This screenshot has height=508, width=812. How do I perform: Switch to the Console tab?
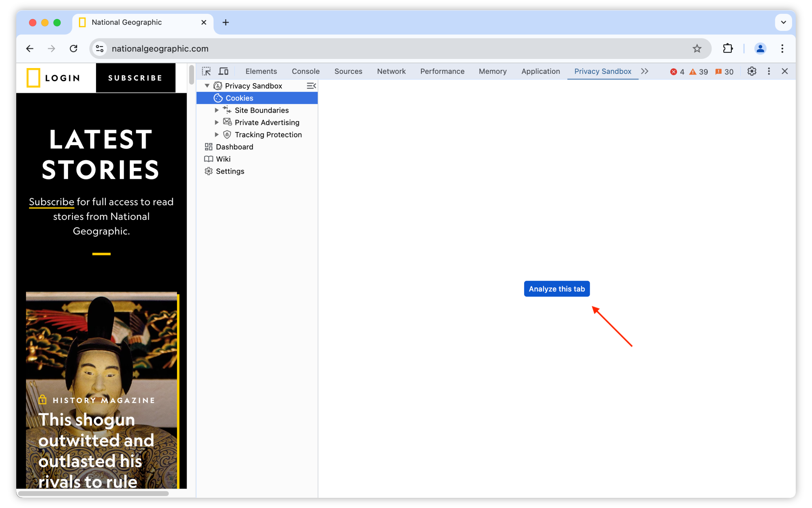click(x=306, y=71)
